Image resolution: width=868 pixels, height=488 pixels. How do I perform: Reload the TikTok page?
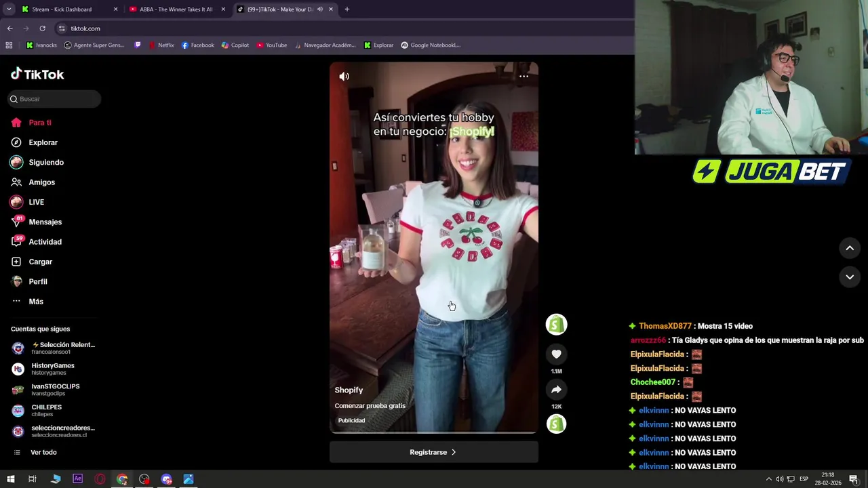[42, 28]
